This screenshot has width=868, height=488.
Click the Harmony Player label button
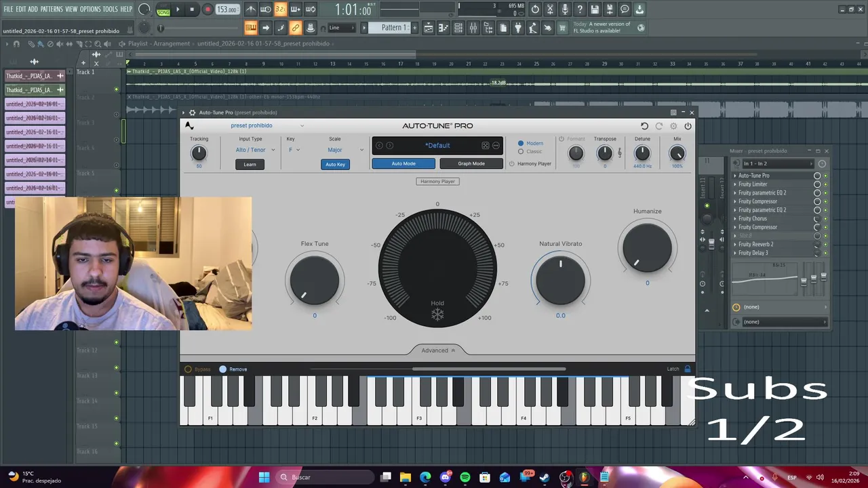pos(437,182)
